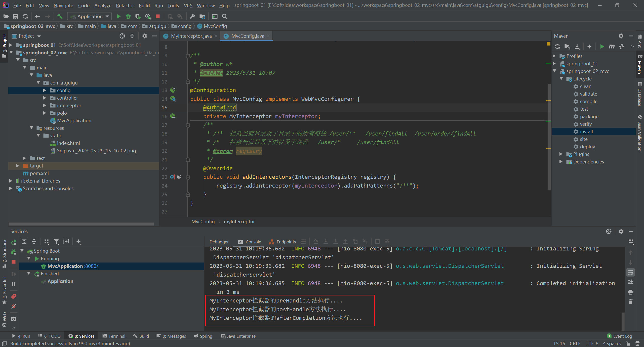
Task: Print console output with the printer icon
Action: coord(631,292)
